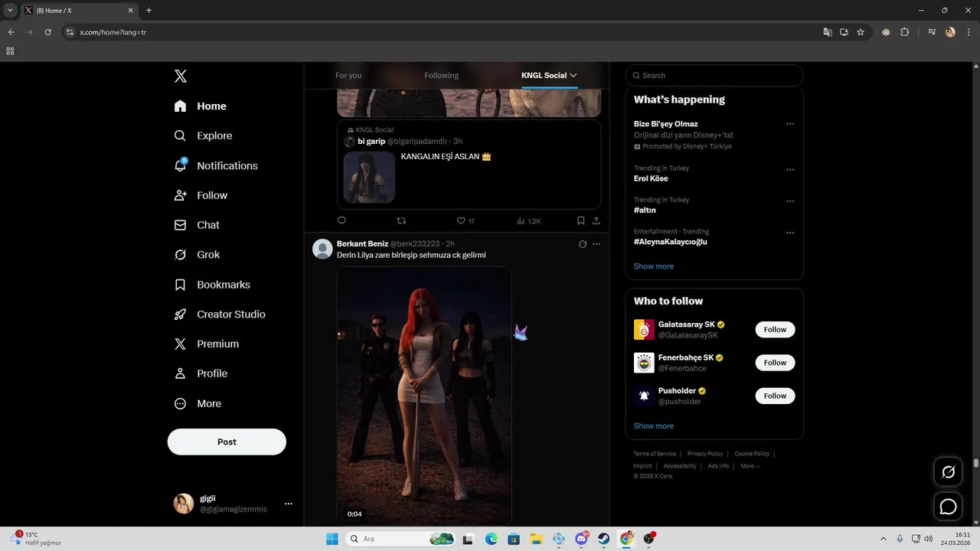Screen dimensions: 980x551
Task: Click the Berkant Beniz username link
Action: click(x=363, y=243)
